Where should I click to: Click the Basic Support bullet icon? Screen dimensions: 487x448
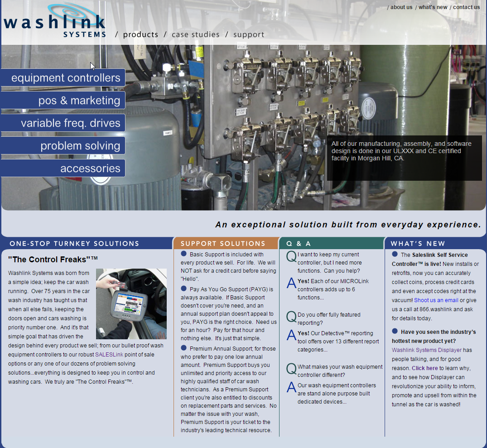[x=183, y=254]
